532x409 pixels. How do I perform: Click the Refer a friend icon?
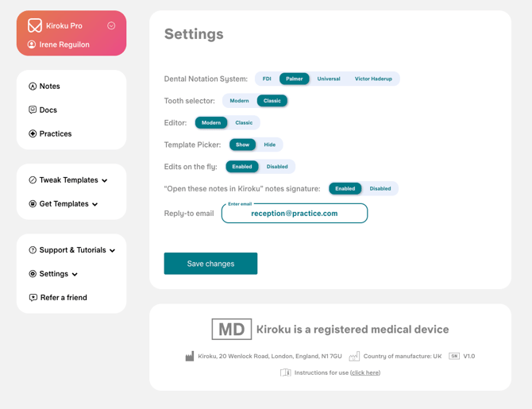point(33,298)
